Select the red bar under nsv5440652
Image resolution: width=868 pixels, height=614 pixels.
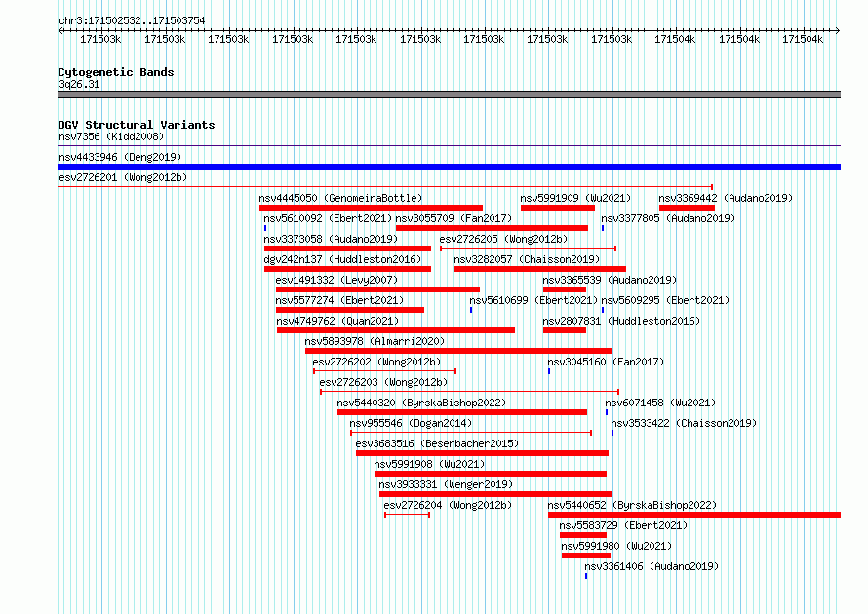pyautogui.click(x=694, y=515)
